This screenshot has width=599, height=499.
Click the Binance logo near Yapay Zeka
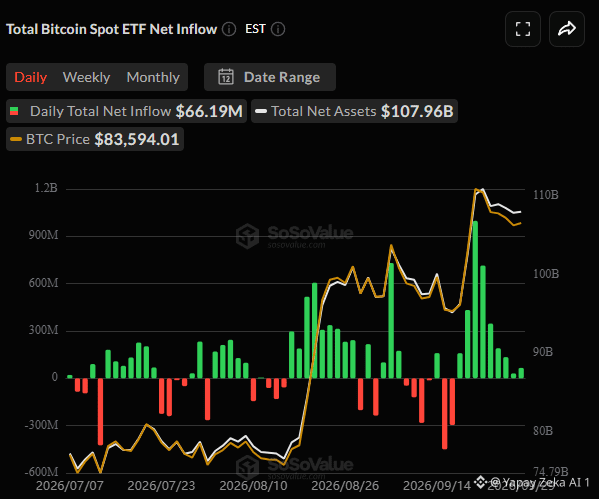[x=480, y=481]
